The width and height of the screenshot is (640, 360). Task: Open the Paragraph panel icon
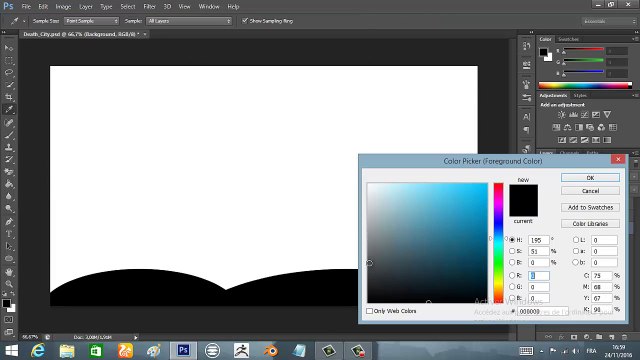[x=527, y=130]
